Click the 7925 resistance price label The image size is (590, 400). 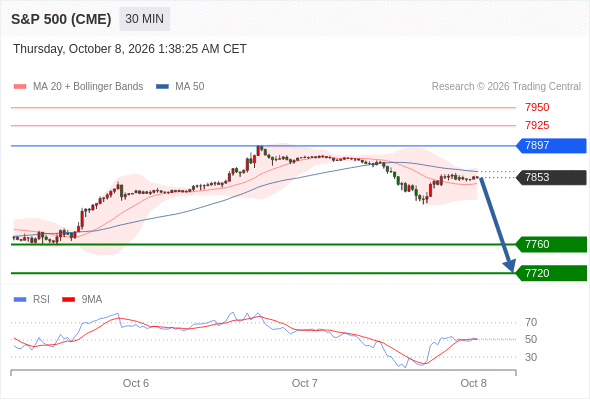tap(537, 125)
